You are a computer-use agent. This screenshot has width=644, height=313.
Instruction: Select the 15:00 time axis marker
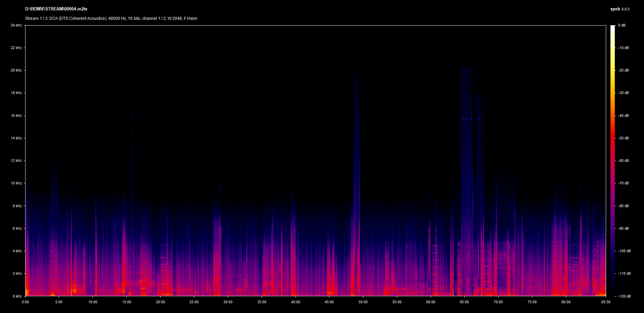coord(126,302)
